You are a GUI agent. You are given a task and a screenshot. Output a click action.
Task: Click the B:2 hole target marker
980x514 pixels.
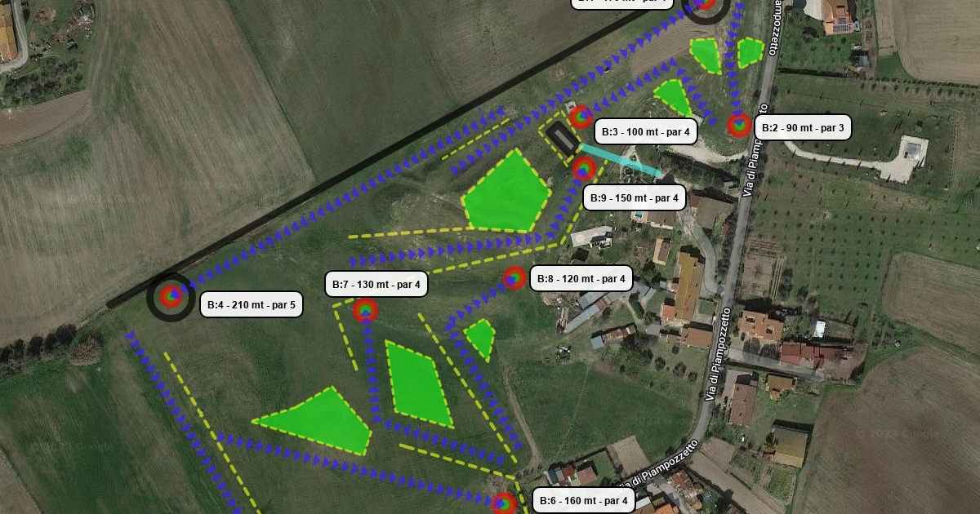coord(739,126)
